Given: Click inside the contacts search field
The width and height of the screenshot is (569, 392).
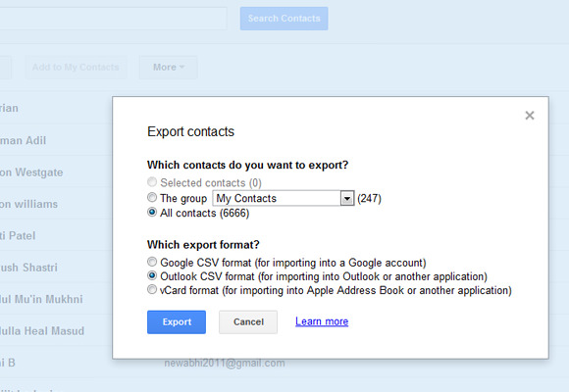Looking at the screenshot, I should pyautogui.click(x=113, y=19).
